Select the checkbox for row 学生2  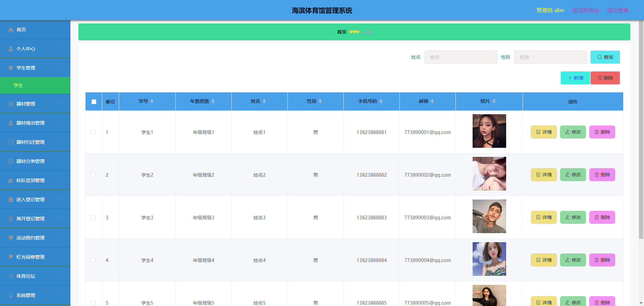coord(93,175)
